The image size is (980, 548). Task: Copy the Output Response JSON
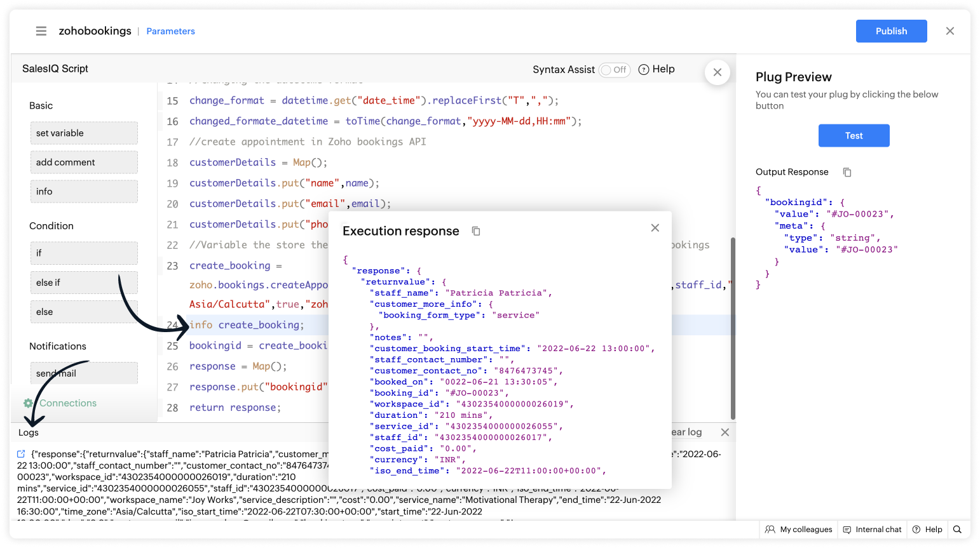click(x=847, y=172)
